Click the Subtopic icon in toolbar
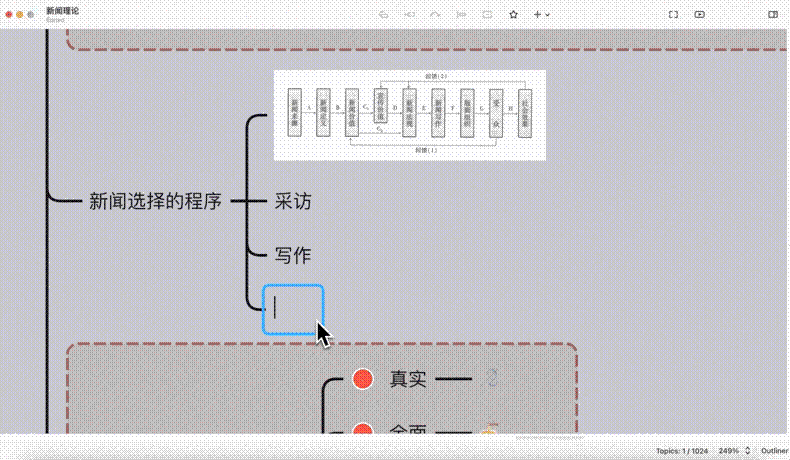This screenshot has width=790, height=460. click(409, 15)
